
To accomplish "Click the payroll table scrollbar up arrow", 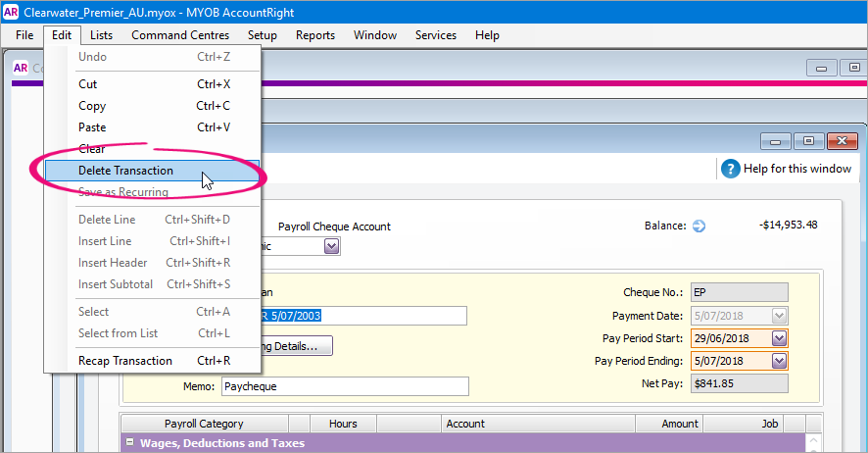I will pyautogui.click(x=813, y=441).
